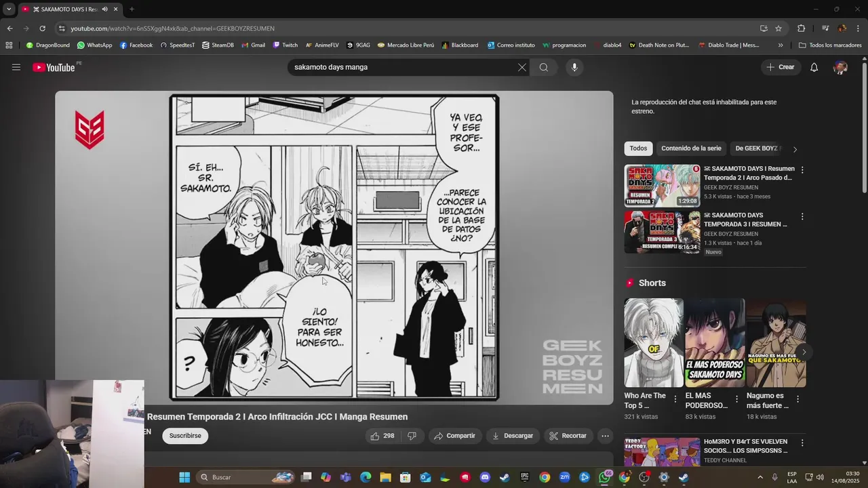This screenshot has width=868, height=488.
Task: Open options for 'Who Are The Top 5' short
Action: [675, 399]
